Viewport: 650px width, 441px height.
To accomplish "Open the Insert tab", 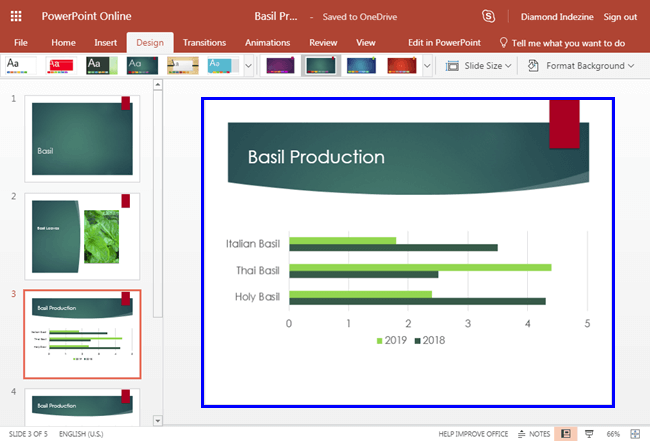I will 105,43.
